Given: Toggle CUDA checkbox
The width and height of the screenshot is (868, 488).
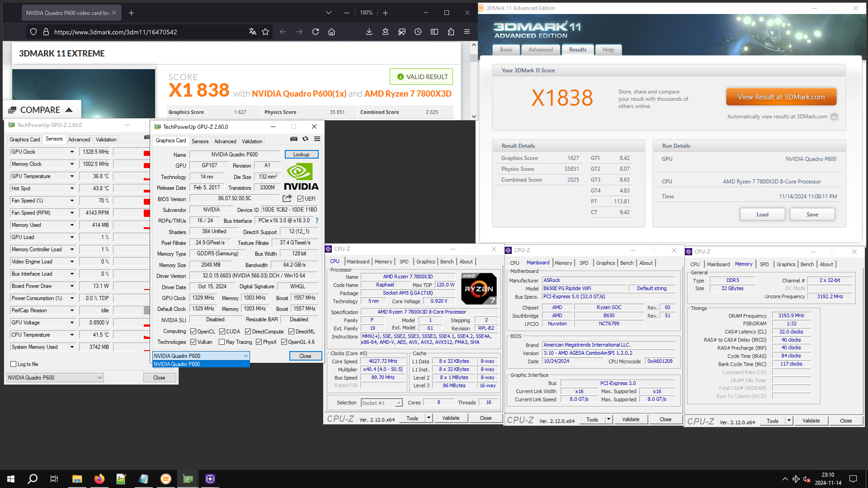Looking at the screenshot, I should (222, 332).
